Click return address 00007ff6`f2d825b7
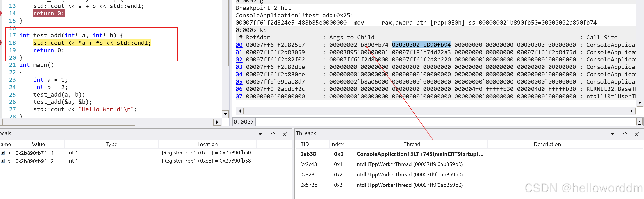The height and width of the screenshot is (199, 644). coord(275,45)
